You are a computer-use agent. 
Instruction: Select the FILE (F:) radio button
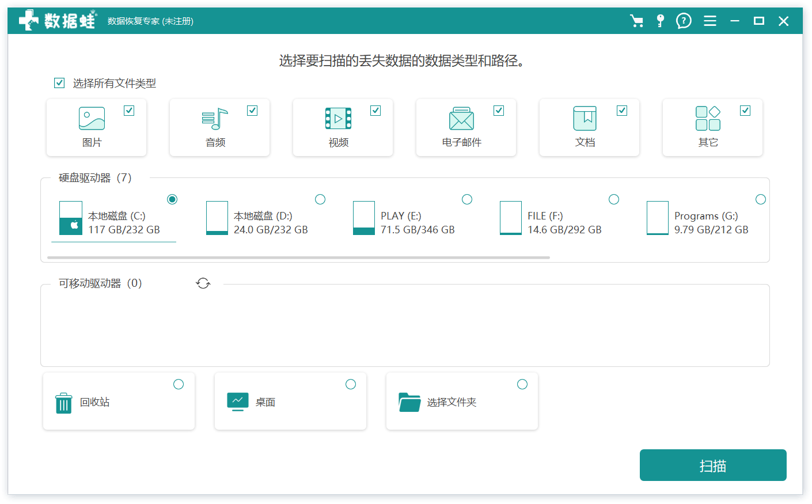(x=614, y=199)
